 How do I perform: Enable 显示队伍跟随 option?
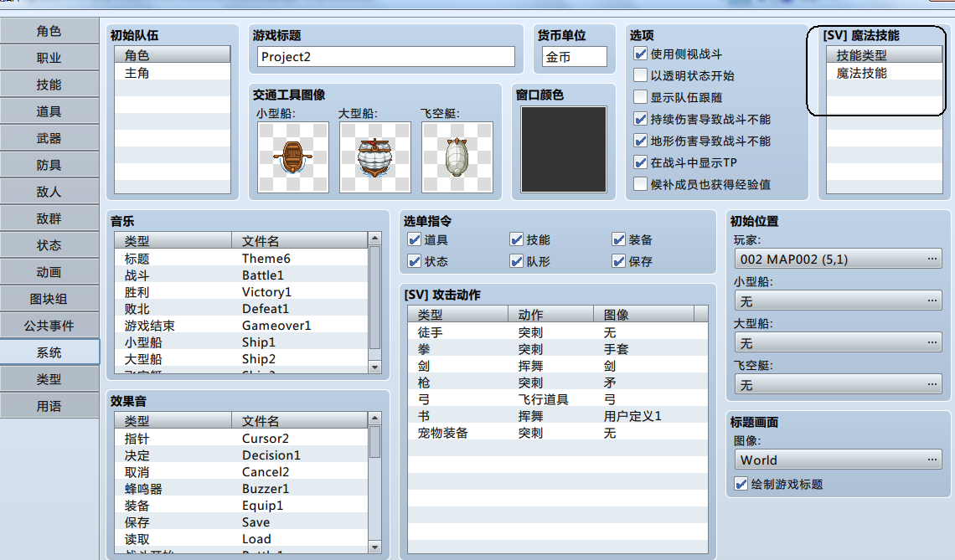[640, 97]
